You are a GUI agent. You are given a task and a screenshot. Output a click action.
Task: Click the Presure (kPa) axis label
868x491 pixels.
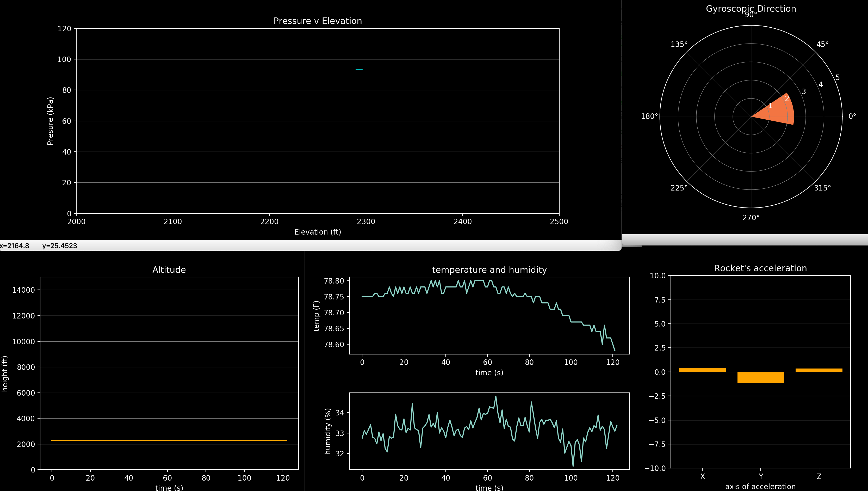pos(50,121)
